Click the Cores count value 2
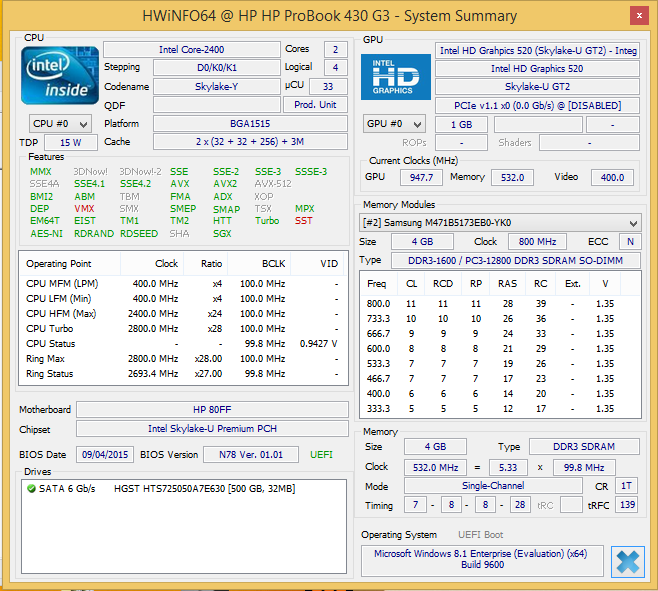The height and width of the screenshot is (591, 658). [335, 50]
